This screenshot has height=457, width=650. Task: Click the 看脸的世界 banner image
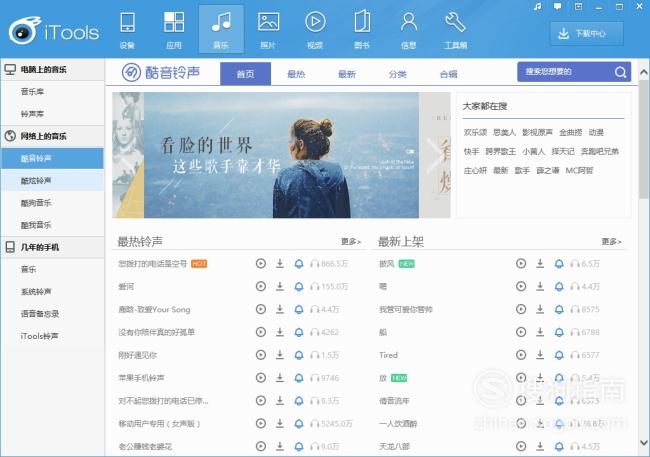(281, 155)
